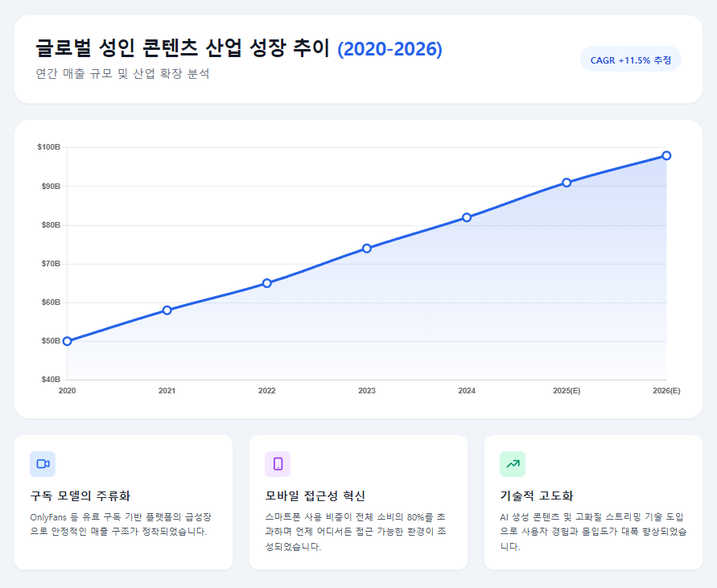The height and width of the screenshot is (588, 717).
Task: Pick the 2023 data point marker
Action: pyautogui.click(x=367, y=248)
